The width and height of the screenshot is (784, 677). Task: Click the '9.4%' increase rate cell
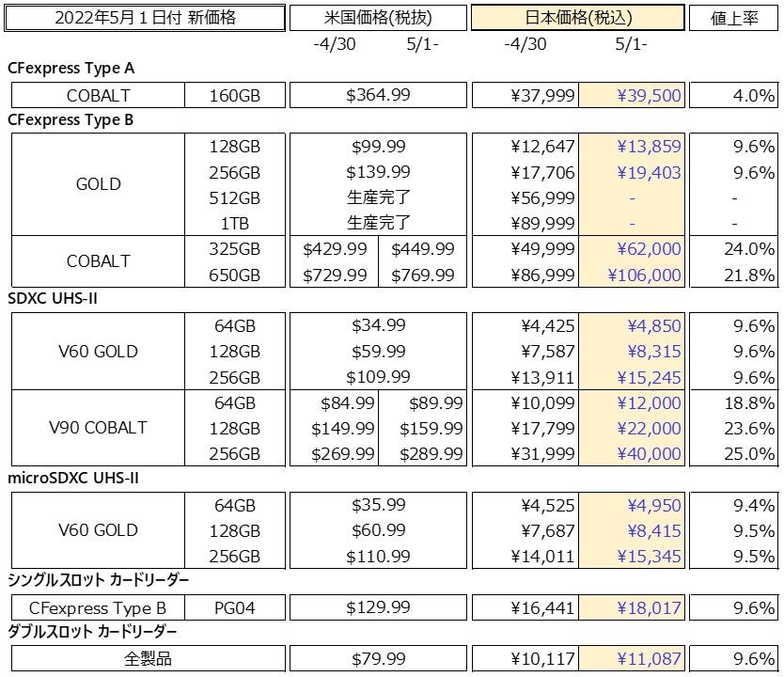click(754, 506)
